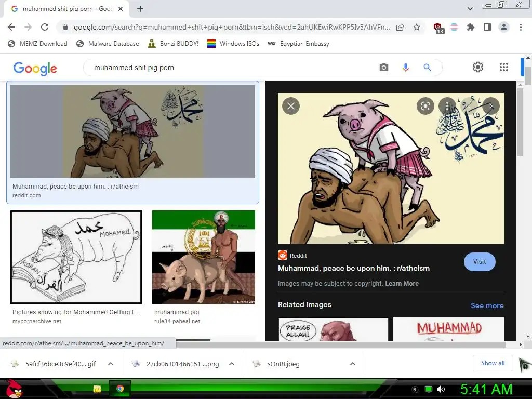Open the red shield extension with badge 13
This screenshot has width=532, height=399.
pyautogui.click(x=438, y=28)
